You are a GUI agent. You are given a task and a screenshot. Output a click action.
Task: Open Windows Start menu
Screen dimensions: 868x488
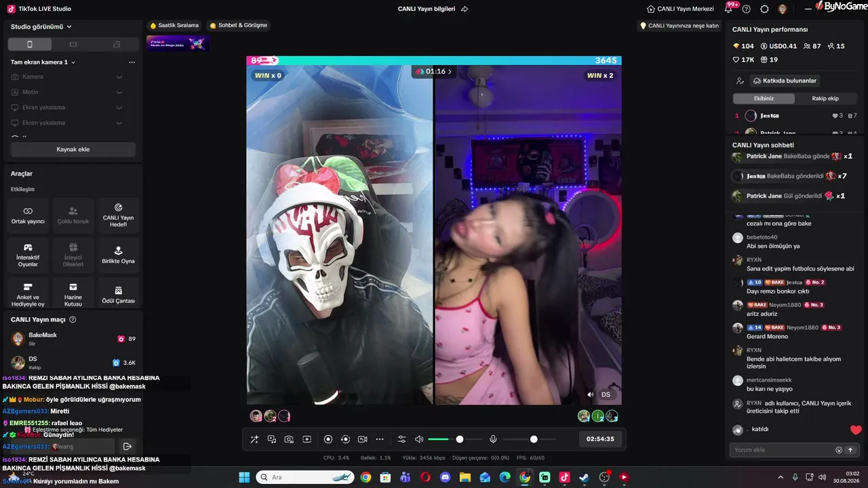click(244, 477)
